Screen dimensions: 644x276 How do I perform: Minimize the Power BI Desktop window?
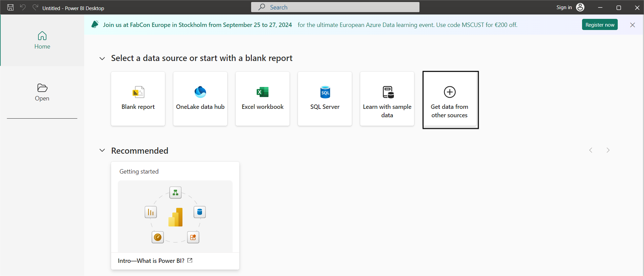pyautogui.click(x=600, y=7)
